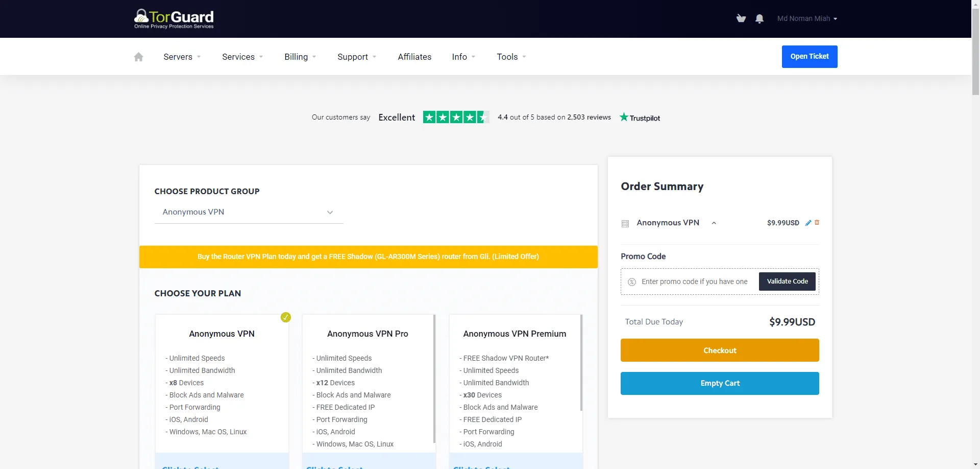Open the shopping cart icon
The image size is (980, 469).
pos(741,19)
